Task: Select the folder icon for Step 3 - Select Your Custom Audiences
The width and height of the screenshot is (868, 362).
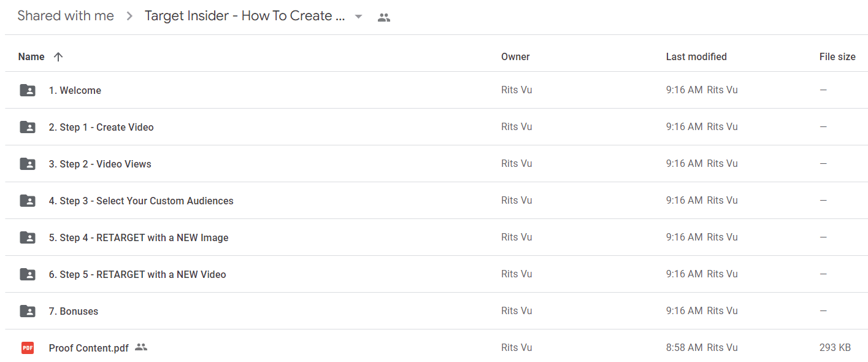Action: (x=28, y=201)
